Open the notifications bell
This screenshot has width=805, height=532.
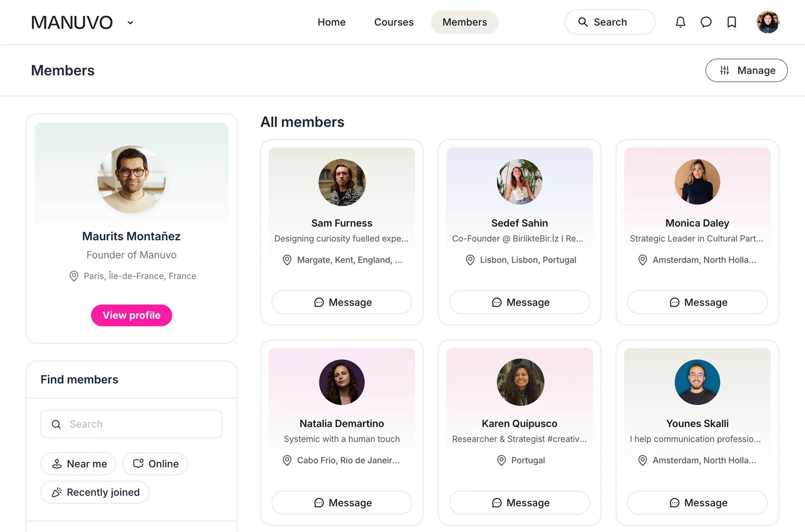(680, 22)
